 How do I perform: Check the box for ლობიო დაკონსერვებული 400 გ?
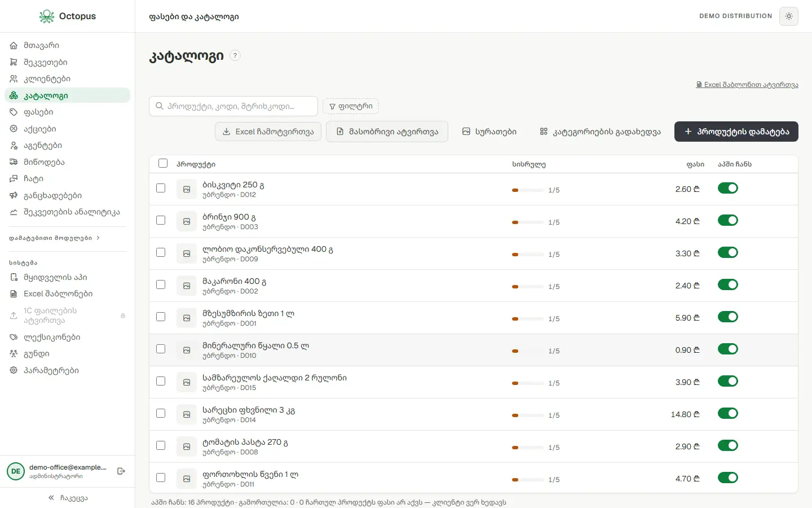pyautogui.click(x=161, y=252)
